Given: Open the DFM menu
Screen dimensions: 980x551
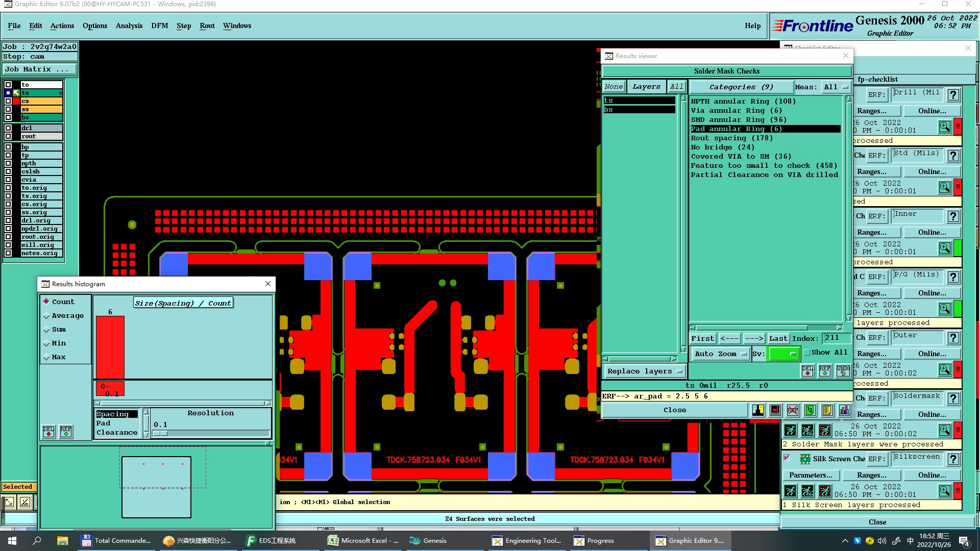Looking at the screenshot, I should click(x=160, y=26).
